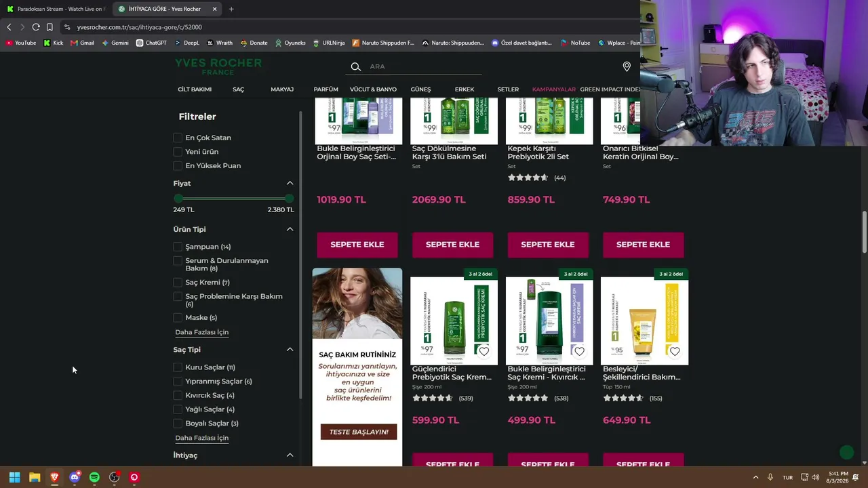The width and height of the screenshot is (868, 488).
Task: Check the Yeni ürün filter
Action: (x=178, y=152)
